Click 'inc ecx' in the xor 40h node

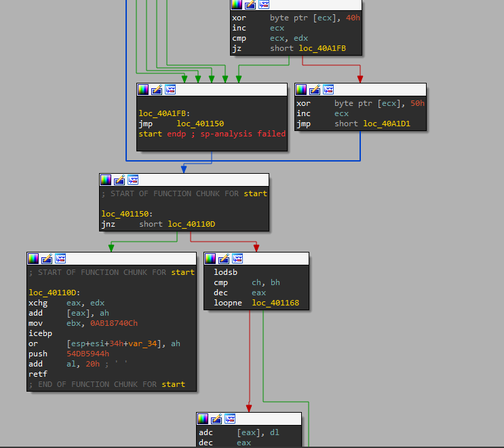pos(258,29)
